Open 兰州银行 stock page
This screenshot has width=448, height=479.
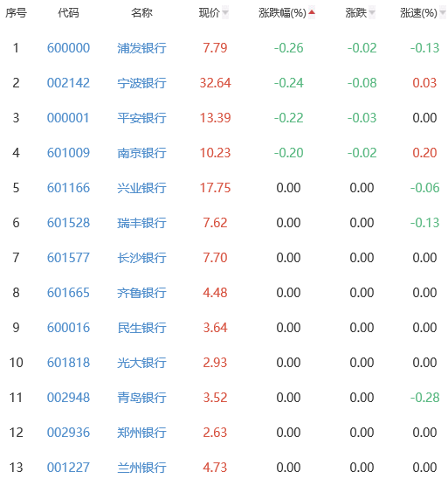(141, 468)
